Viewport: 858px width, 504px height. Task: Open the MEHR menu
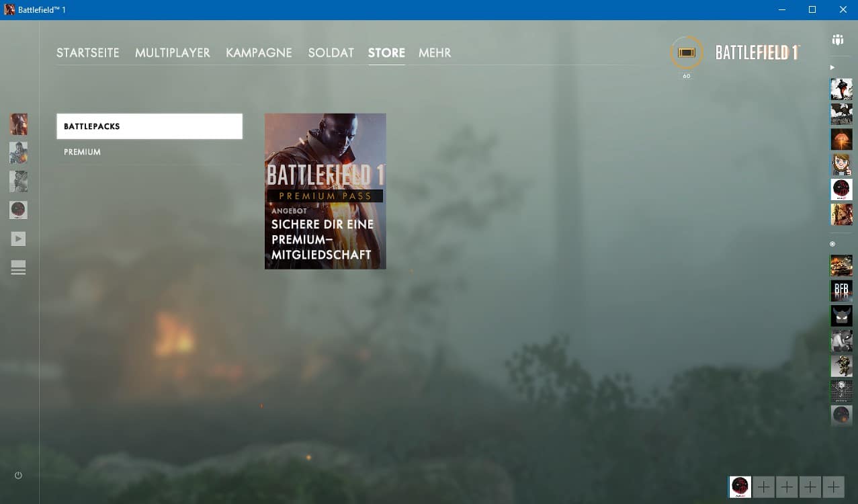coord(435,53)
